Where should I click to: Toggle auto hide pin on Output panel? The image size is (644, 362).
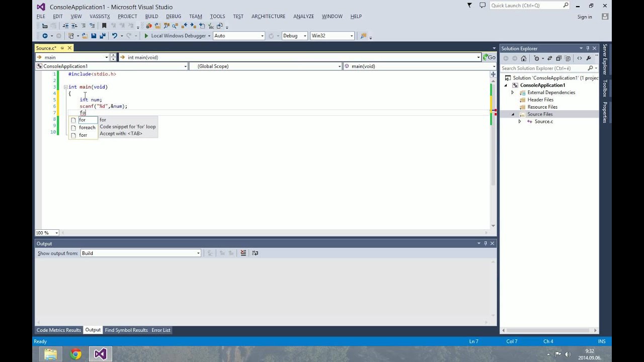tap(486, 243)
